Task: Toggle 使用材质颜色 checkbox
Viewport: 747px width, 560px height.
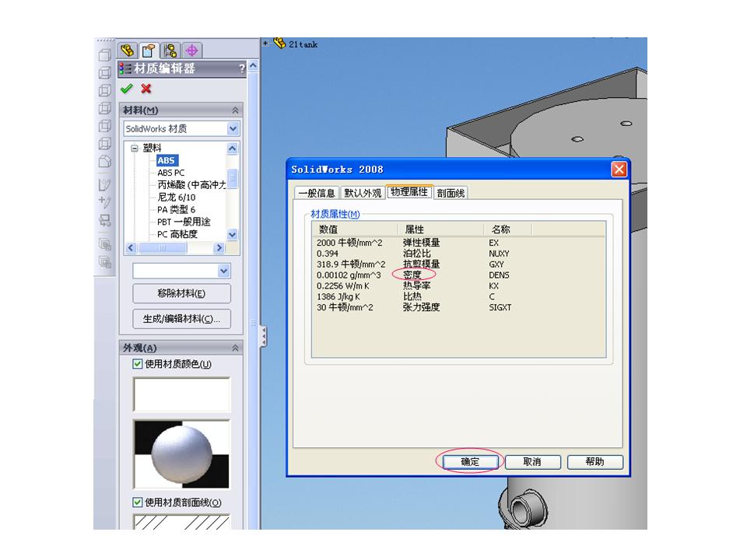Action: click(137, 364)
